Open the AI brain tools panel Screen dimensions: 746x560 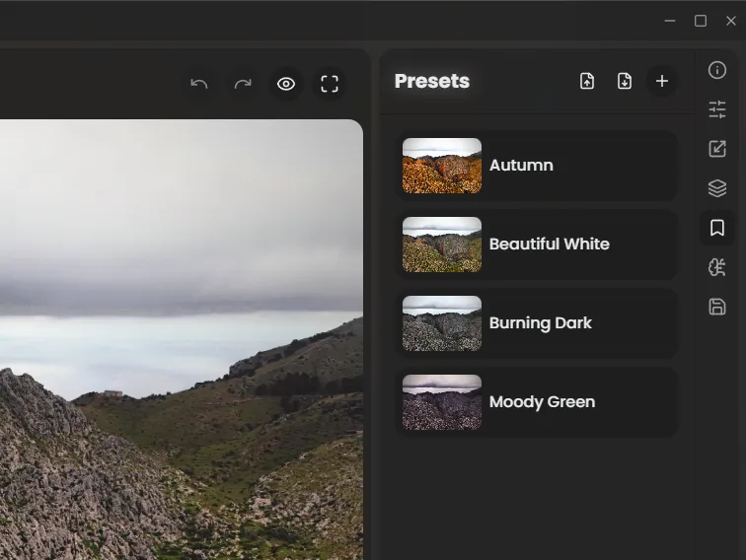[x=717, y=267]
